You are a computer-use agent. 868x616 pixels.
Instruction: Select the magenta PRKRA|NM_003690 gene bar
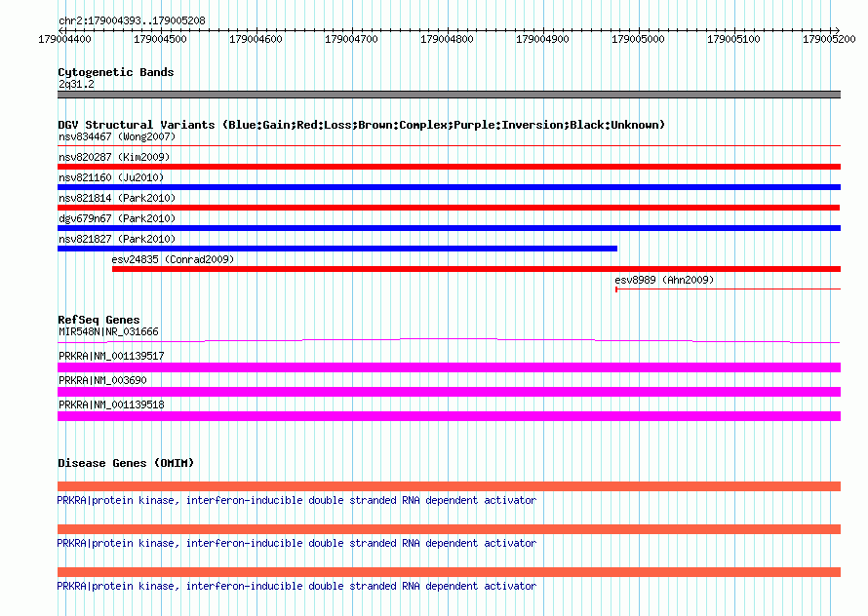point(449,392)
